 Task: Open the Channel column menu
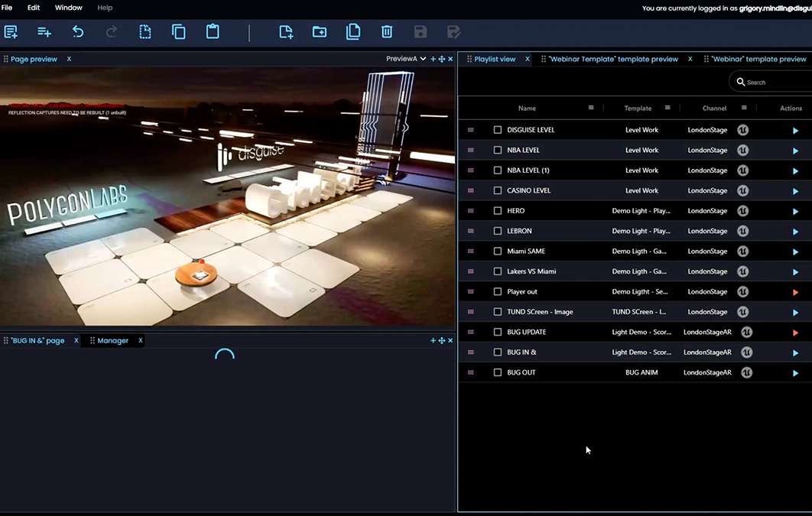(x=744, y=108)
